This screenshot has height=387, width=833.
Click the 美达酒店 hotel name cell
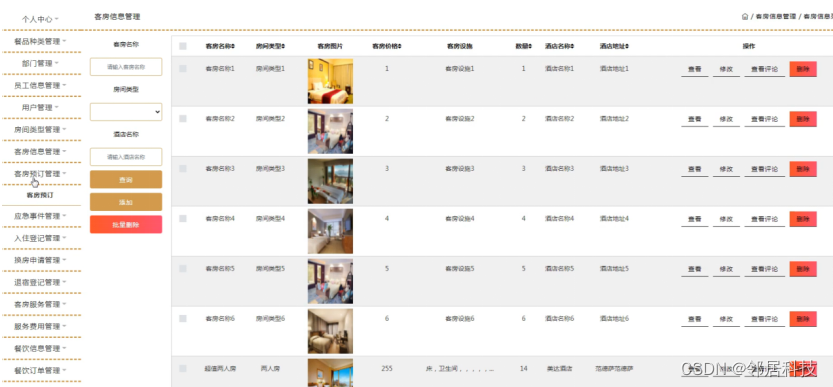pos(559,368)
